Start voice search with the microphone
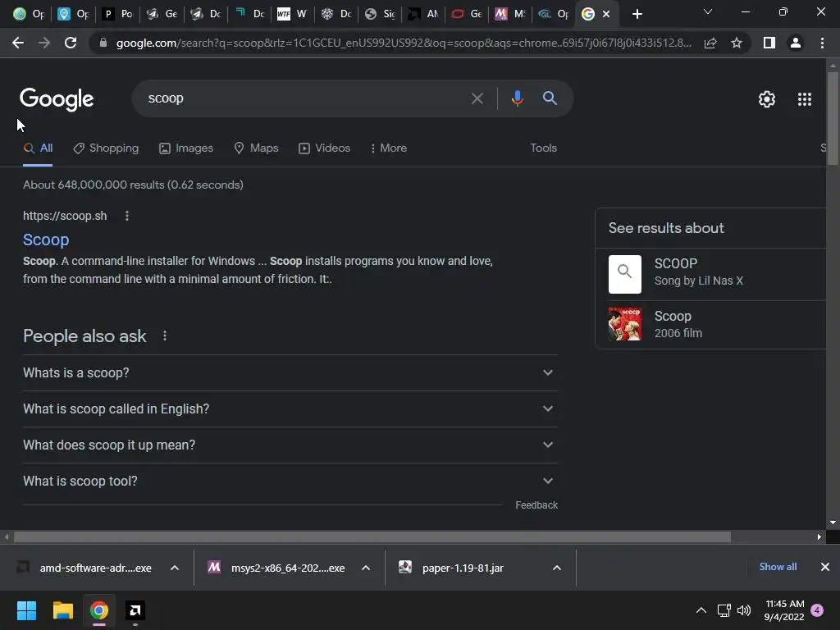This screenshot has width=840, height=630. tap(517, 98)
